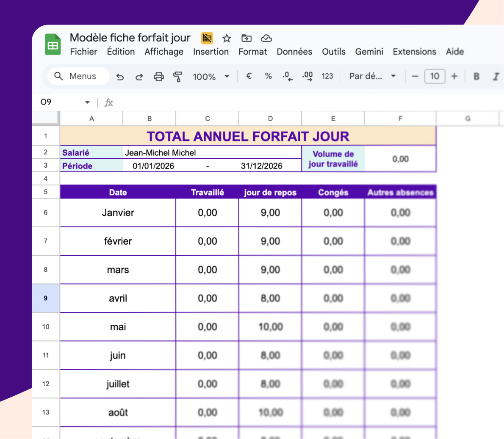
Task: Decrease decimal places icon
Action: point(287,77)
